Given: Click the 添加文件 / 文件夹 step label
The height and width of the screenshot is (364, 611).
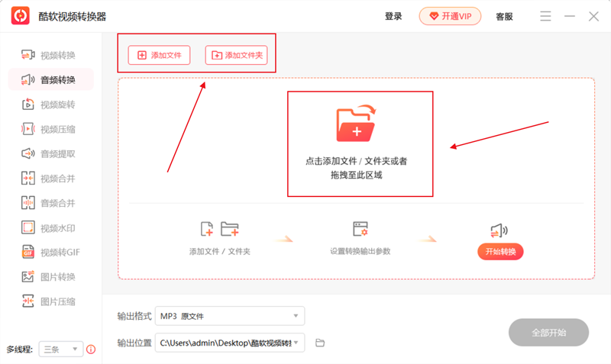Looking at the screenshot, I should tap(220, 252).
